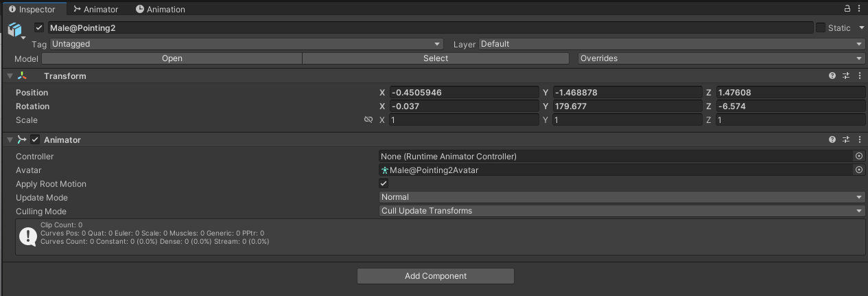868x296 pixels.
Task: Open the Animation tab
Action: click(x=161, y=9)
